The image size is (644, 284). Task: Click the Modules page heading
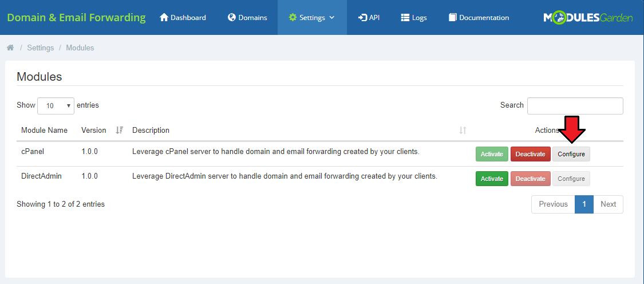[39, 77]
